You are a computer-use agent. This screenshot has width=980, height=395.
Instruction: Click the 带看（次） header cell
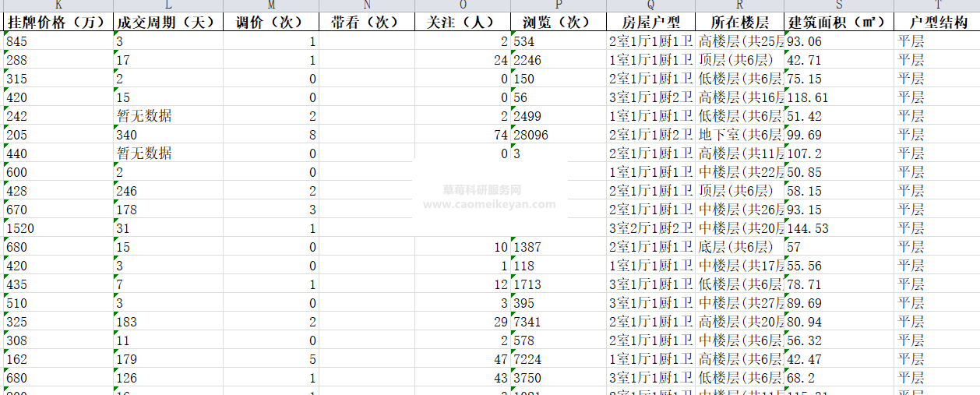[367, 23]
